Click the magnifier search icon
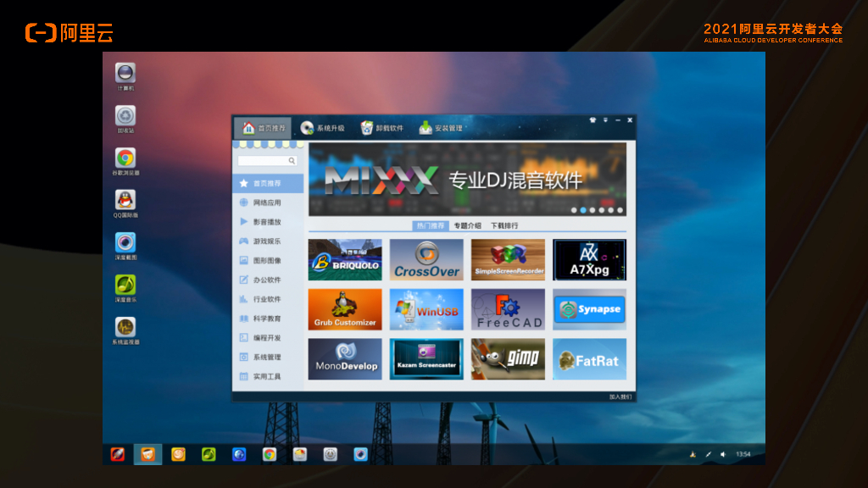This screenshot has height=488, width=868. [x=292, y=160]
